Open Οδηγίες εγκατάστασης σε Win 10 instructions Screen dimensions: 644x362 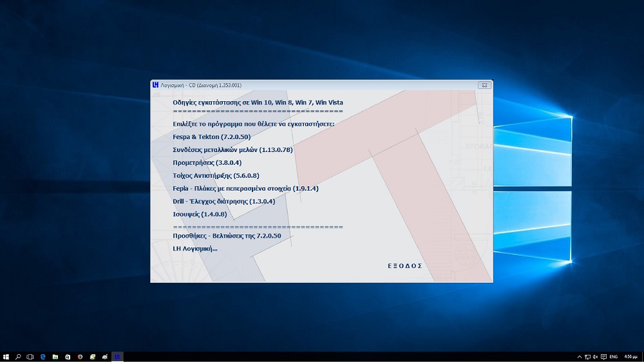258,102
